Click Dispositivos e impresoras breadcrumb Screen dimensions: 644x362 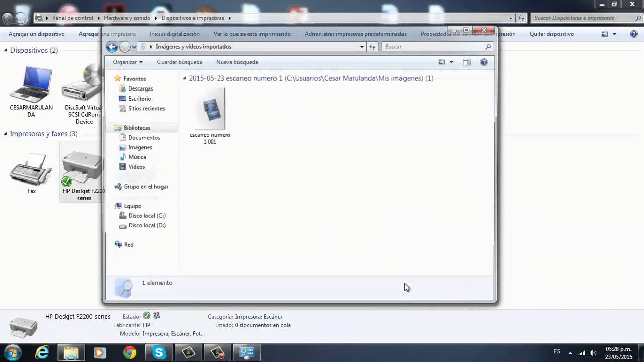(x=193, y=18)
